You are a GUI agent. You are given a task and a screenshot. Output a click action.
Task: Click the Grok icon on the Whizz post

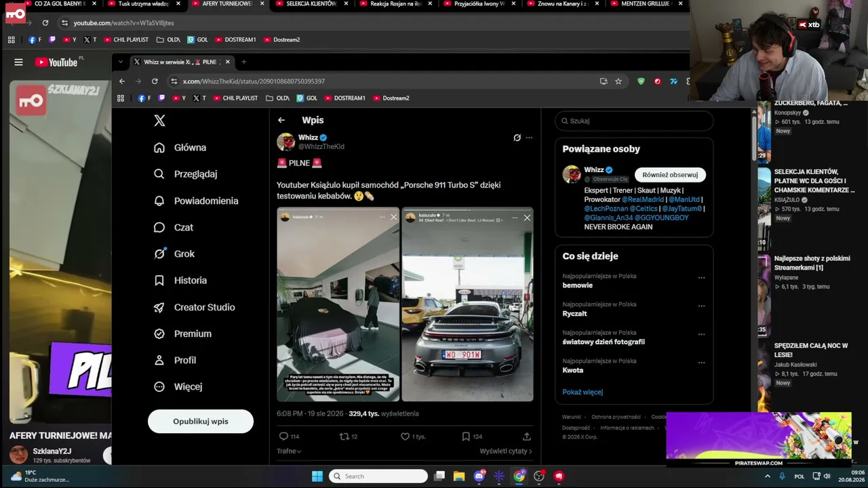click(517, 138)
